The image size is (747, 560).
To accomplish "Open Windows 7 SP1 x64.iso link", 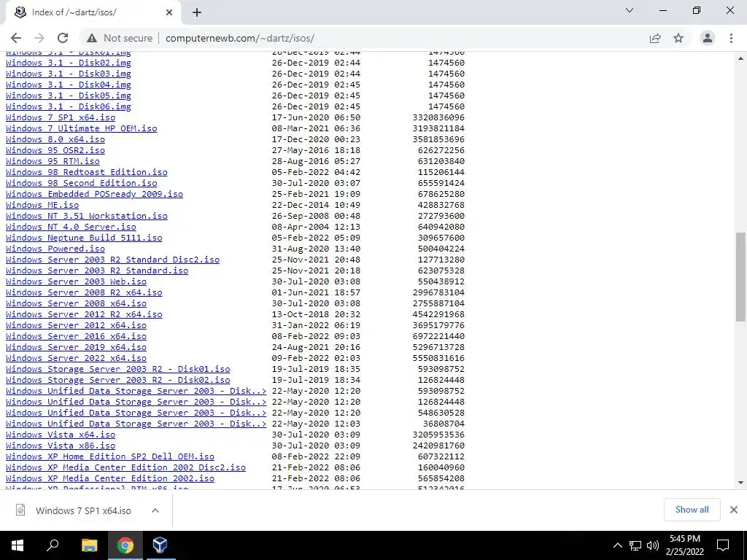I will [x=61, y=117].
